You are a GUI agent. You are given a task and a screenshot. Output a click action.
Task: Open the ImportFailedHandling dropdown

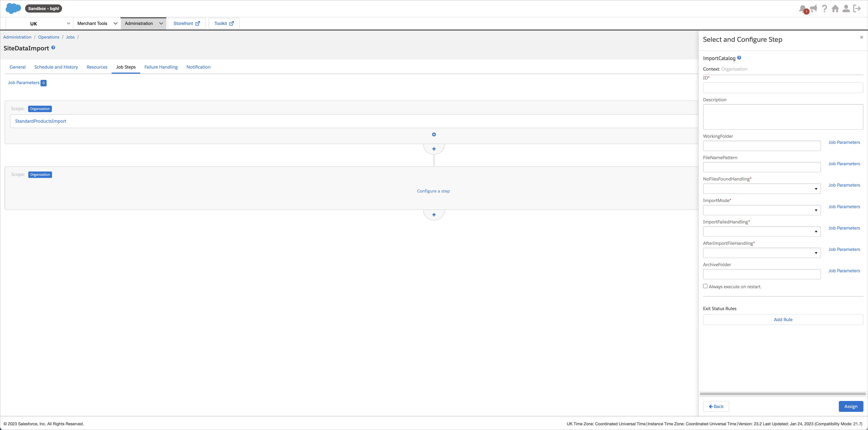coord(762,232)
